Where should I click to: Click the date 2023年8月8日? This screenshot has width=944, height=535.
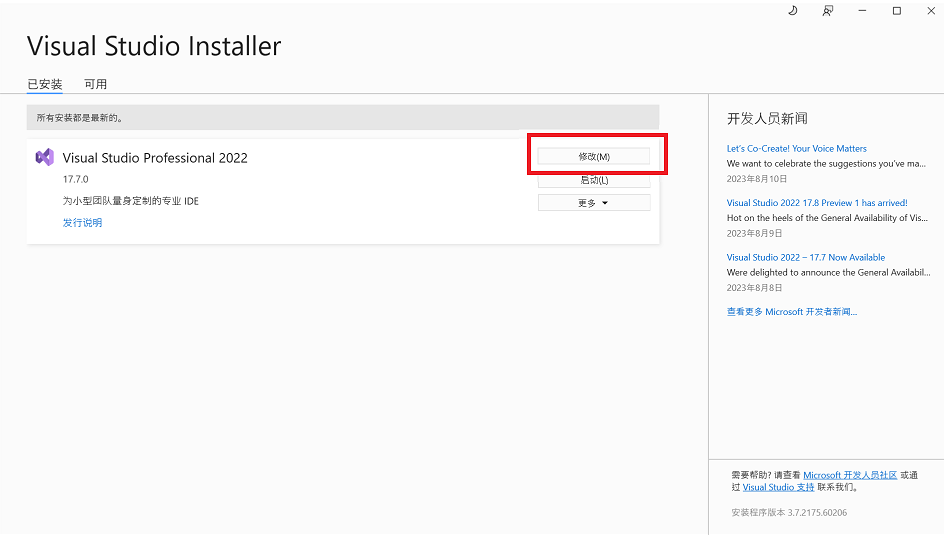pos(754,288)
